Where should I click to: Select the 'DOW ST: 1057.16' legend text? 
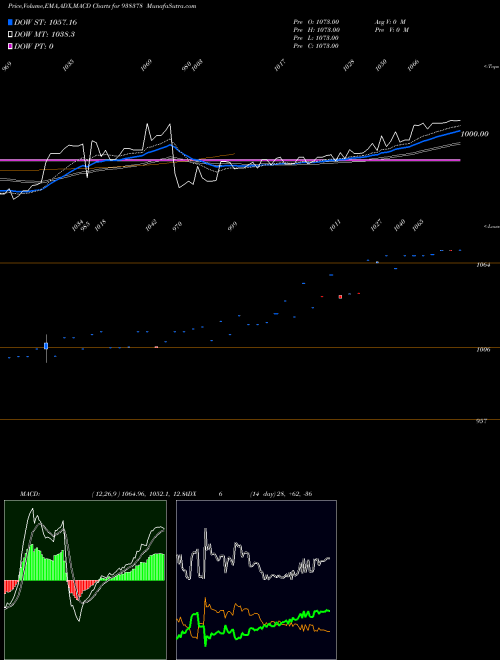[x=45, y=22]
